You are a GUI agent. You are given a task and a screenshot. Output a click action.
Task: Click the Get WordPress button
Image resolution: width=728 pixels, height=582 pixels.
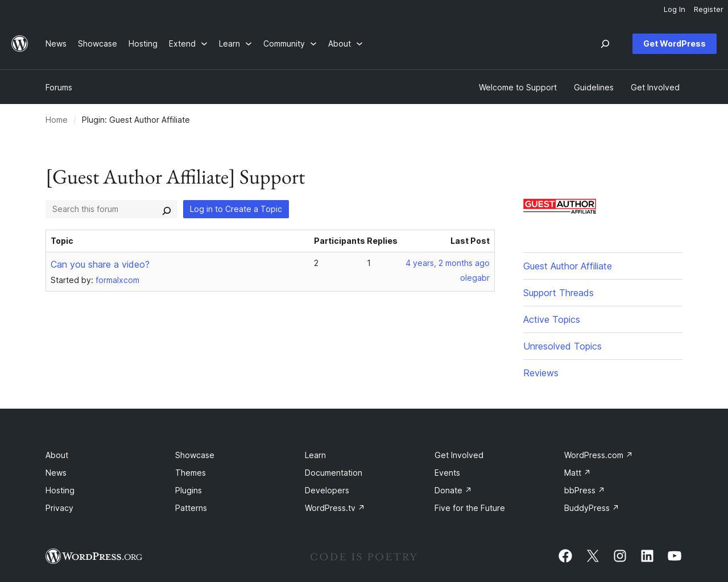674,44
